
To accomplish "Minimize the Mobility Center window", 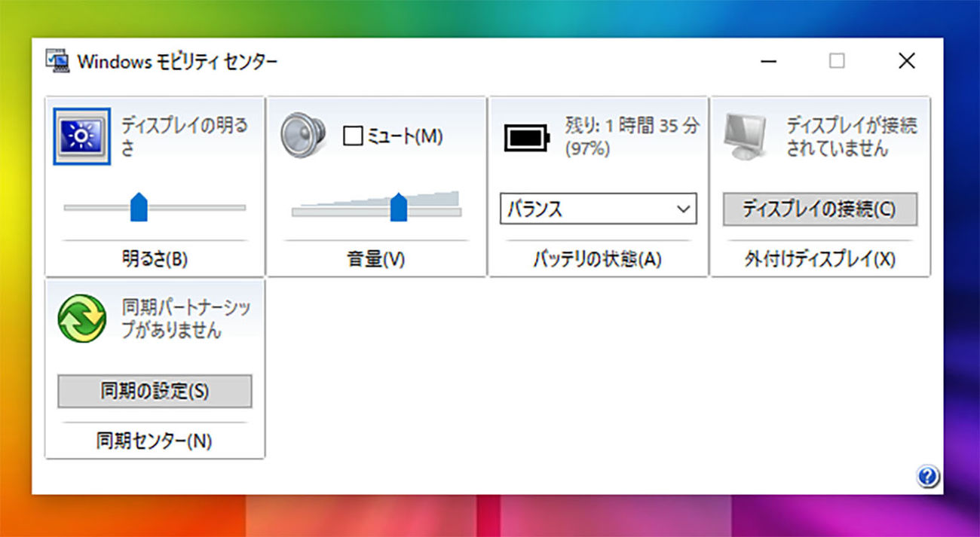I will click(768, 61).
